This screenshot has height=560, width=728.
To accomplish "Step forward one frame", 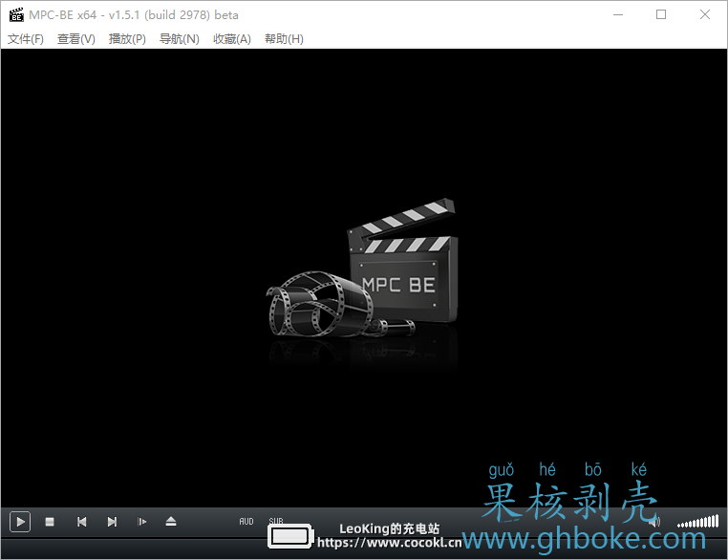I will coord(142,522).
